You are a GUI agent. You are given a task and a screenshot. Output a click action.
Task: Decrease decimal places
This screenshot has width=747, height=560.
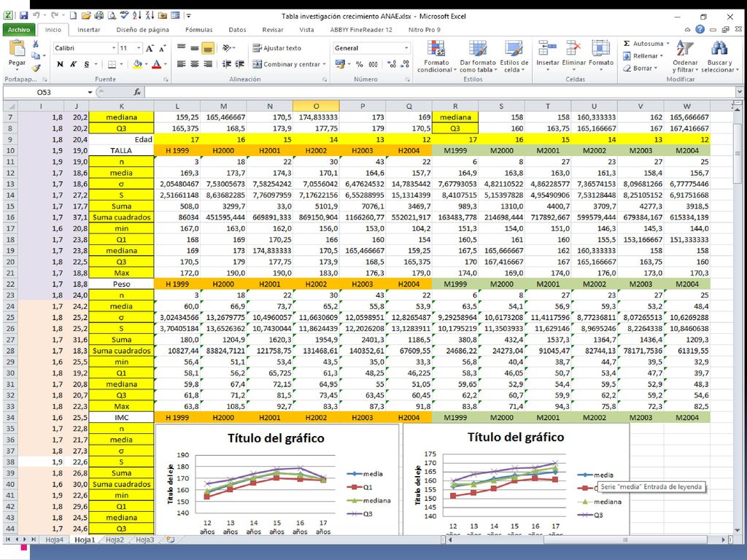coord(405,64)
